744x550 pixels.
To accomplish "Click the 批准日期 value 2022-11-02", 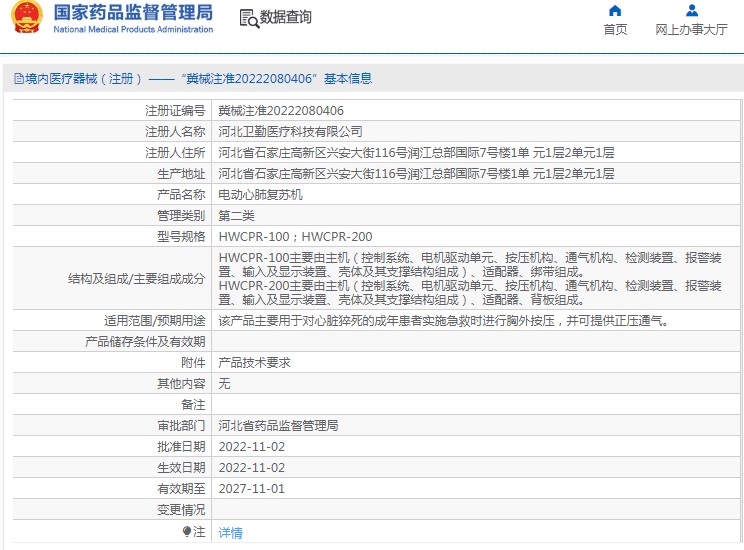I will pos(251,447).
